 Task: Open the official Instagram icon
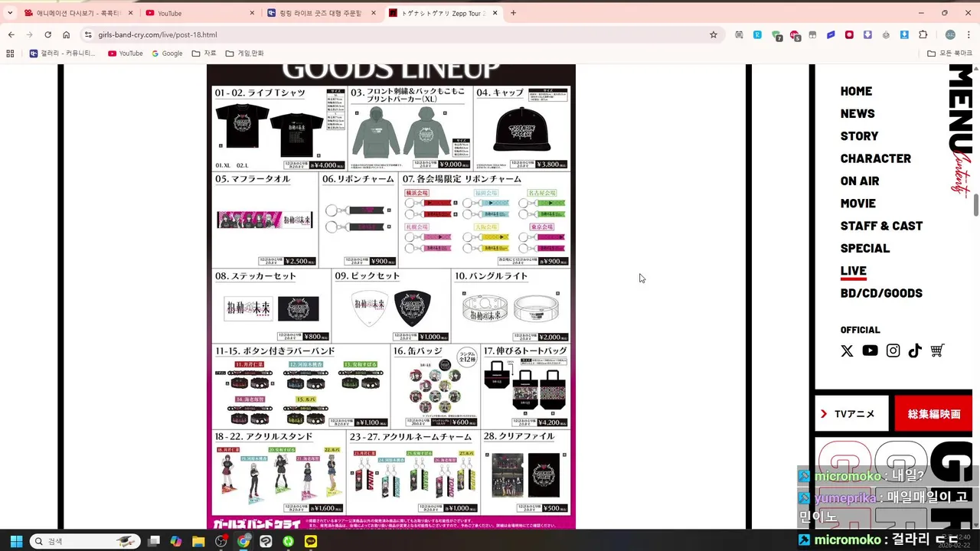[x=893, y=350]
